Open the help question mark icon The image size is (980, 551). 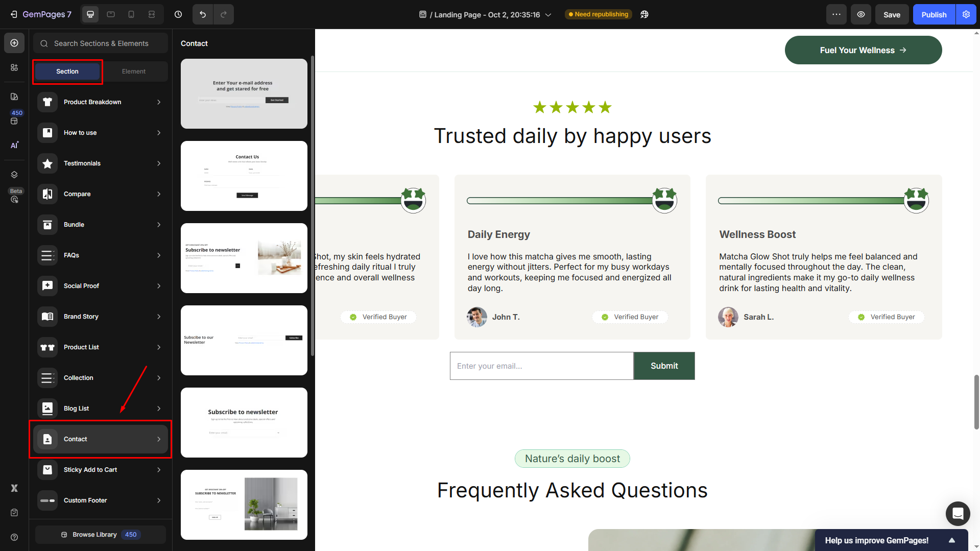coord(14,537)
